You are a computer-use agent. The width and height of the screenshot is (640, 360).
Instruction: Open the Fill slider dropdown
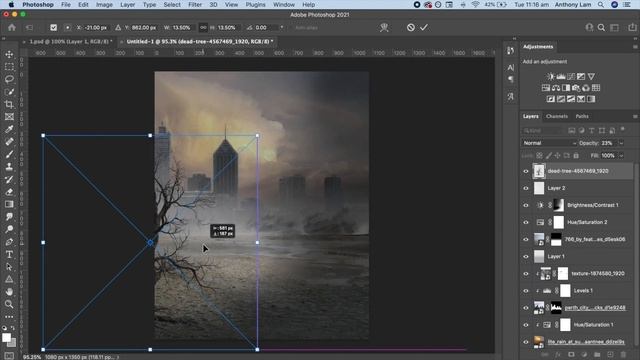pos(621,156)
